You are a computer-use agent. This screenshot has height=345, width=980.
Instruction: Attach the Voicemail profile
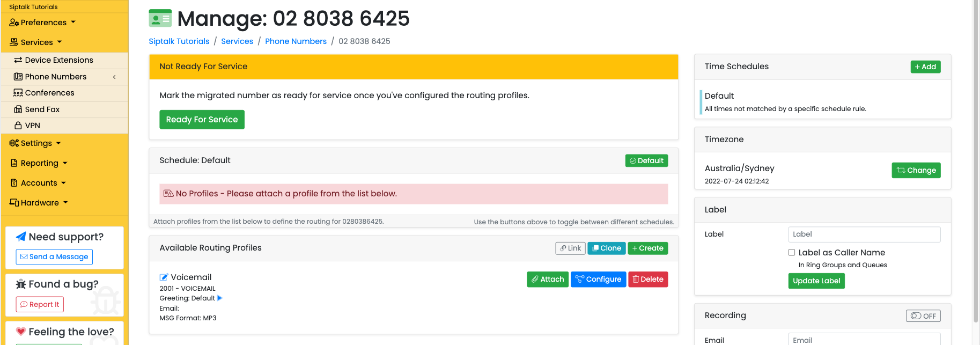548,280
